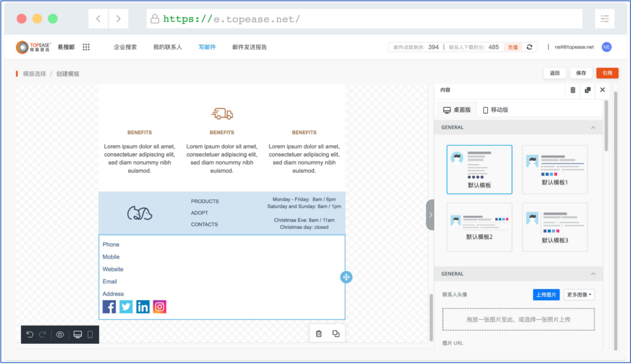The height and width of the screenshot is (364, 631).
Task: Switch canvas to mobile view icon
Action: tap(90, 334)
